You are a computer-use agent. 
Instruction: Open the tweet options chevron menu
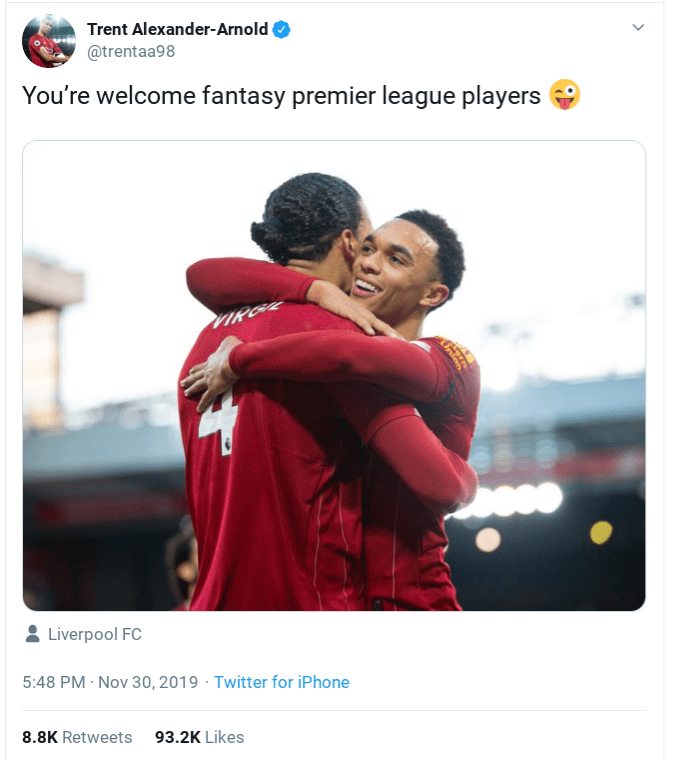tap(638, 28)
